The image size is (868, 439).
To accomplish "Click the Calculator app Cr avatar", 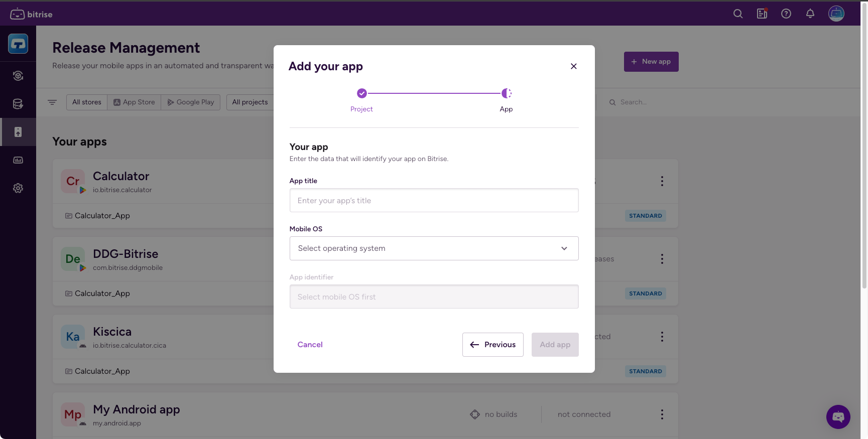I will 73,181.
